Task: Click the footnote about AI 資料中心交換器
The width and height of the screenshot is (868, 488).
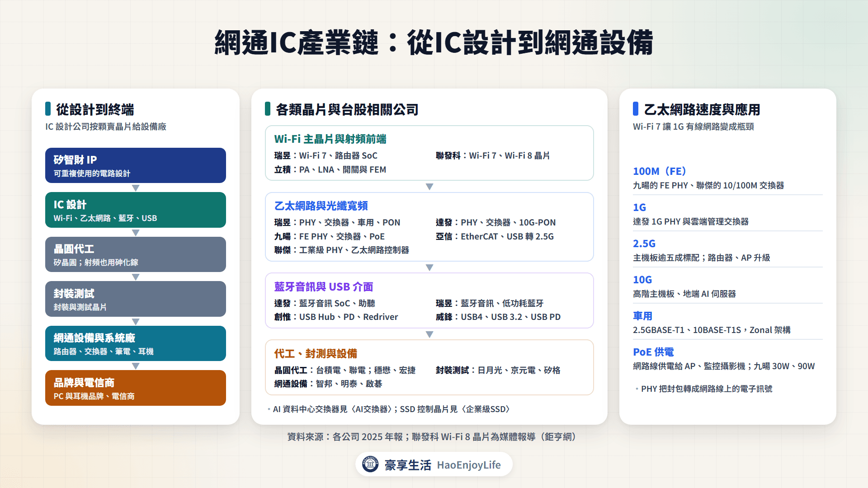Action: pyautogui.click(x=392, y=409)
